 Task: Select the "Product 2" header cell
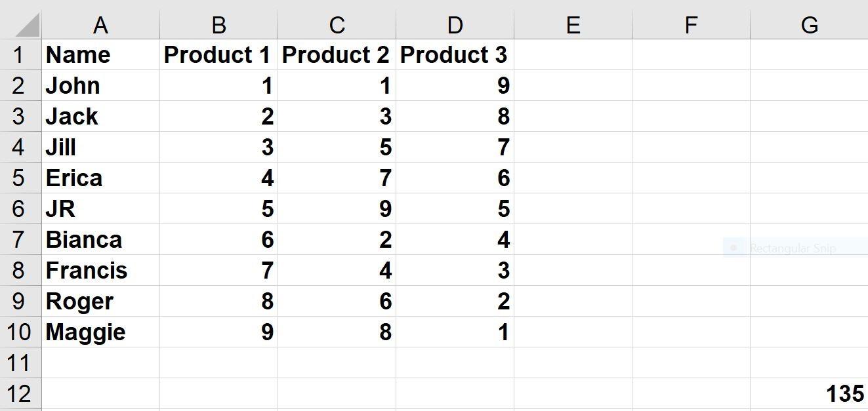[x=337, y=55]
